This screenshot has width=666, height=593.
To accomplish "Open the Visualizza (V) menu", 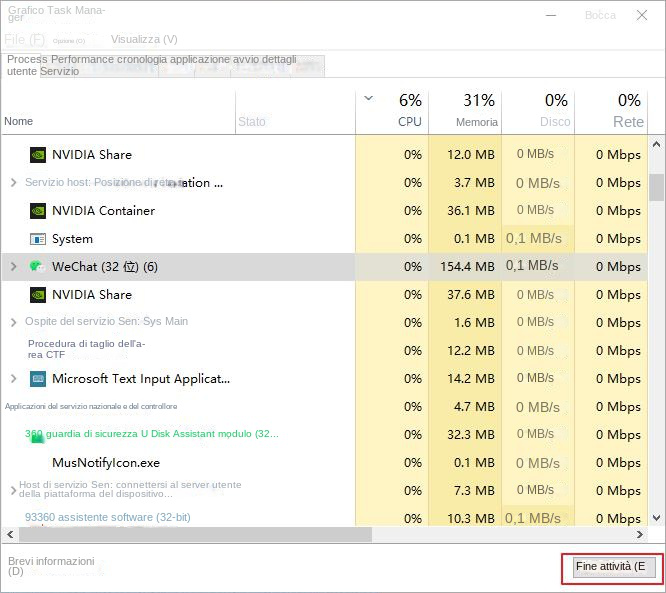I will point(144,39).
